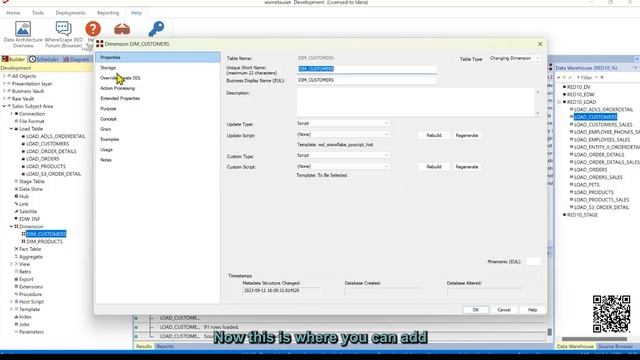Screen dimensions: 640x360
Task: Select Fact Table in the left tree
Action: pyautogui.click(x=30, y=249)
